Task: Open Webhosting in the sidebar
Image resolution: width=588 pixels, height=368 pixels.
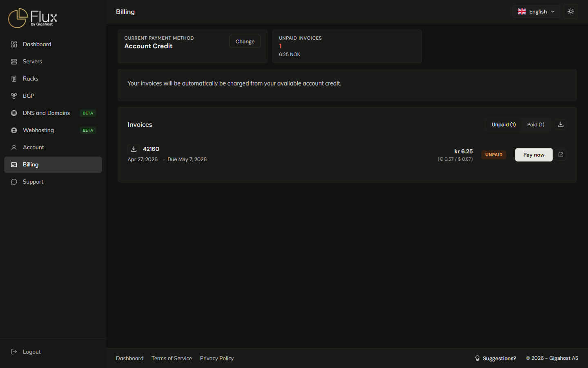Action: 53,130
